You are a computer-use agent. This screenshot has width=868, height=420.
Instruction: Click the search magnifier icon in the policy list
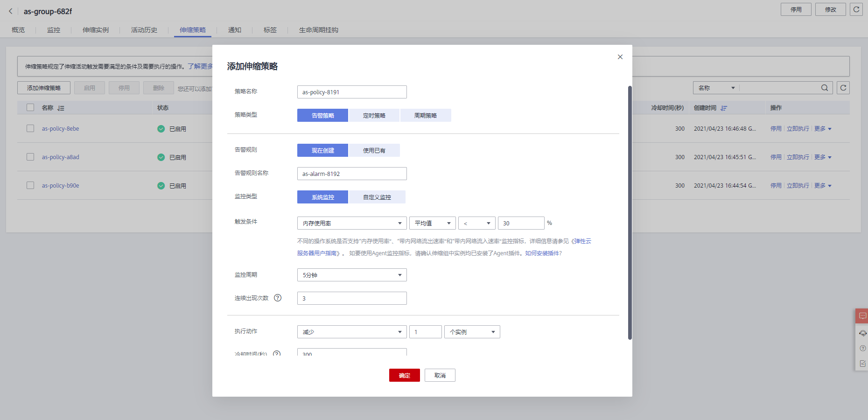click(825, 88)
